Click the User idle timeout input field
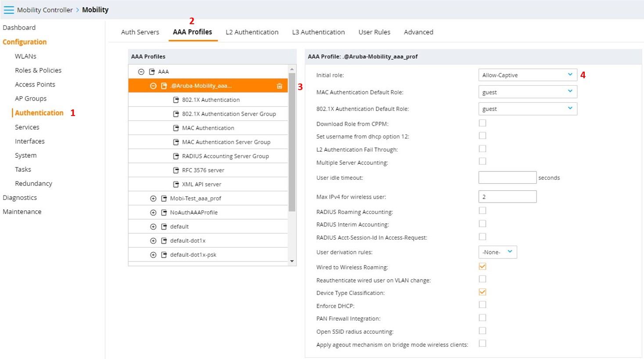Screen dimensions: 644x359 tap(507, 178)
